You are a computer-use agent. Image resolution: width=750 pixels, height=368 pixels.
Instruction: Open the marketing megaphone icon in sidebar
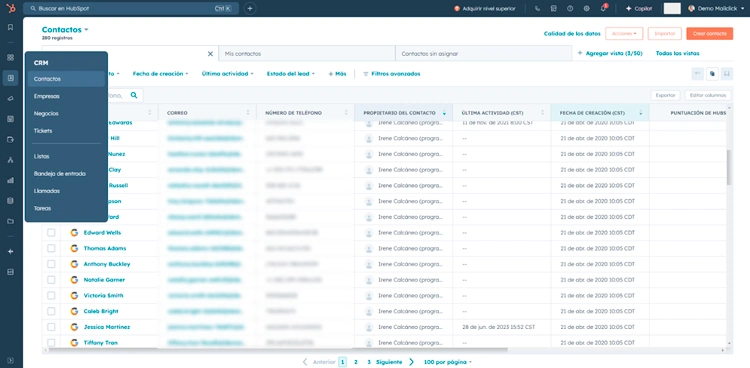click(x=11, y=99)
